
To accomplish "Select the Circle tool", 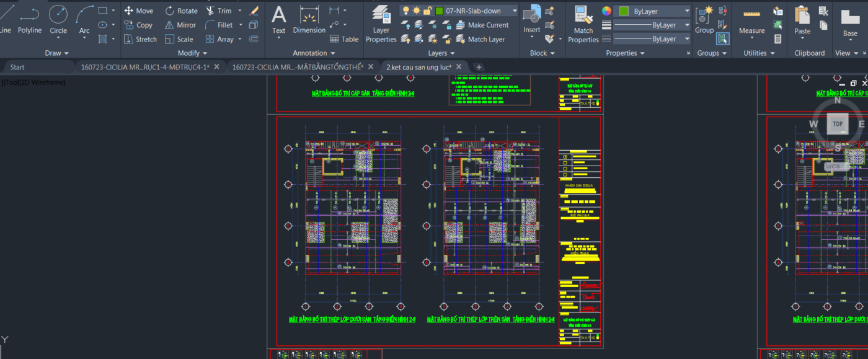I will [x=58, y=19].
